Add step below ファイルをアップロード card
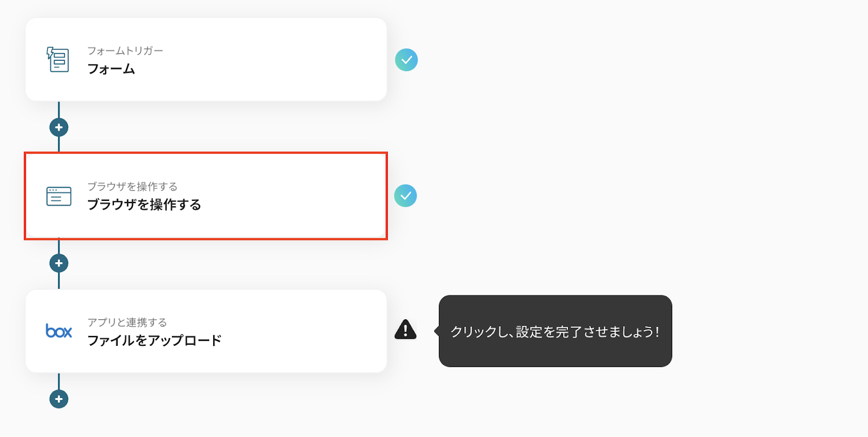 [59, 399]
